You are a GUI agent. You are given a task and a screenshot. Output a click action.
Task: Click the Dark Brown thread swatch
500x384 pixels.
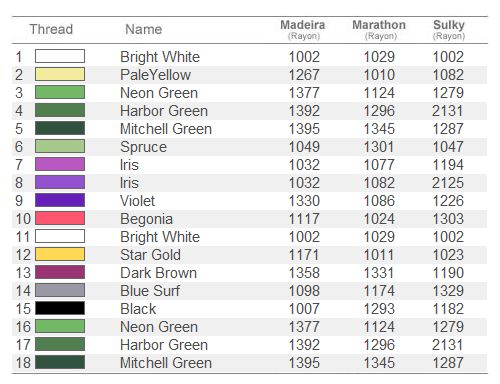tap(60, 272)
